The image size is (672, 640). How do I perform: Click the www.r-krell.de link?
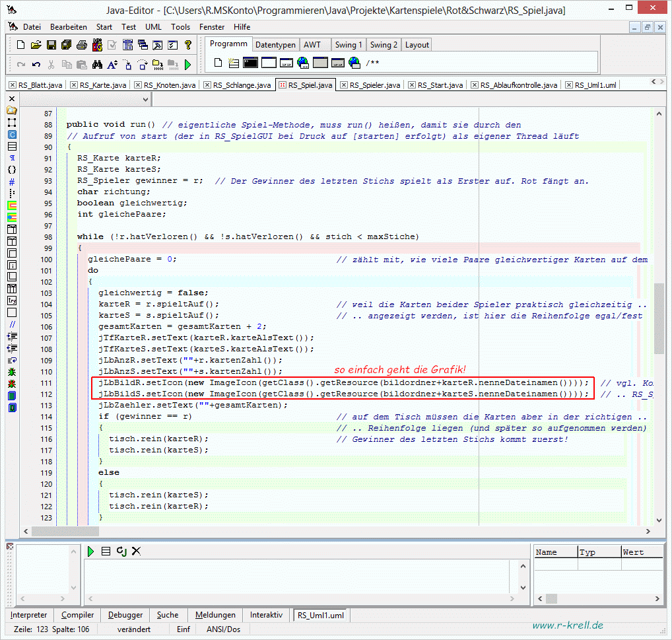click(x=567, y=625)
